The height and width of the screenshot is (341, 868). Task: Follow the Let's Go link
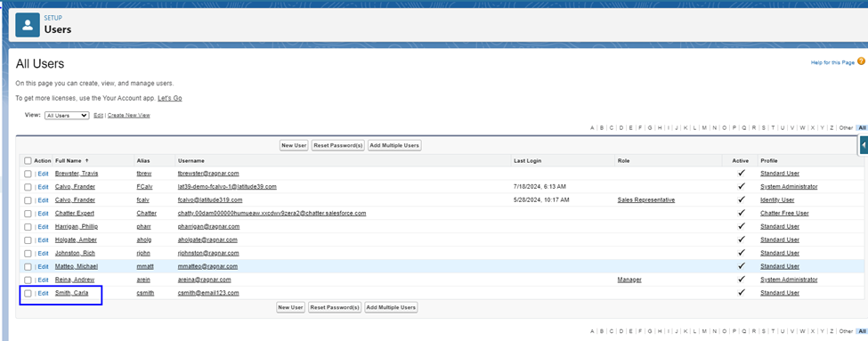170,98
